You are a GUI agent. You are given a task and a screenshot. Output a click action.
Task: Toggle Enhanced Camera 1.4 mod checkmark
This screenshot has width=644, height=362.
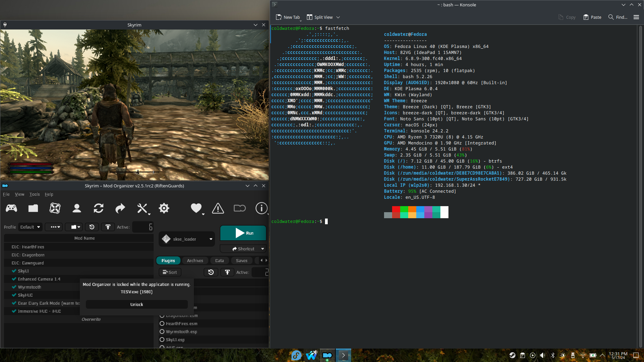[x=14, y=279]
